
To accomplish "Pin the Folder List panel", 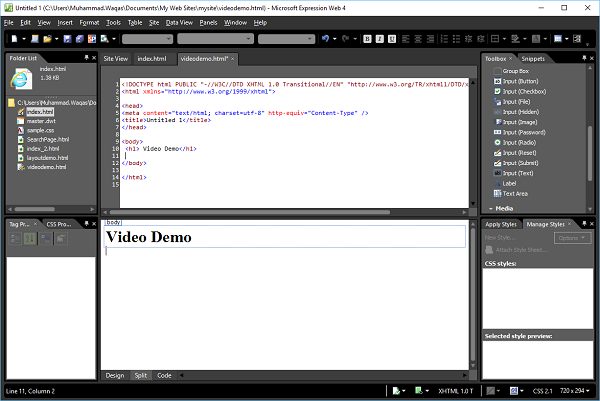I will click(x=85, y=58).
